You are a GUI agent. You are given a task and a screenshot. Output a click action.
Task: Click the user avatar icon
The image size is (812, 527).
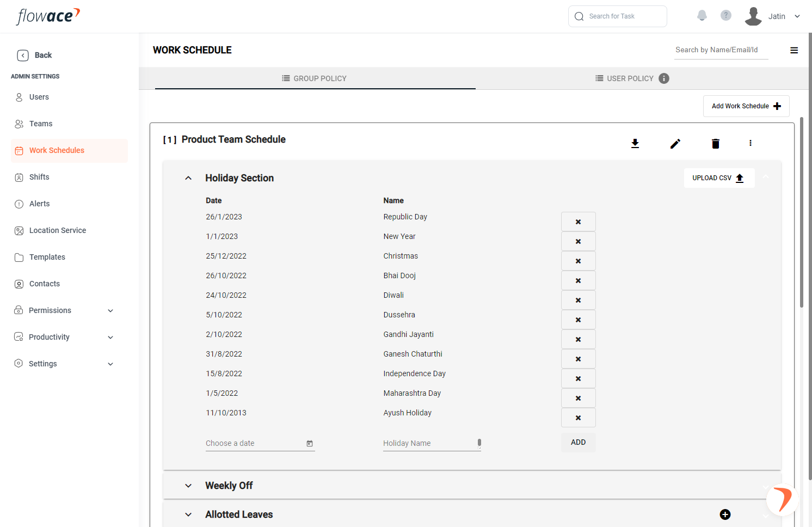coord(753,16)
